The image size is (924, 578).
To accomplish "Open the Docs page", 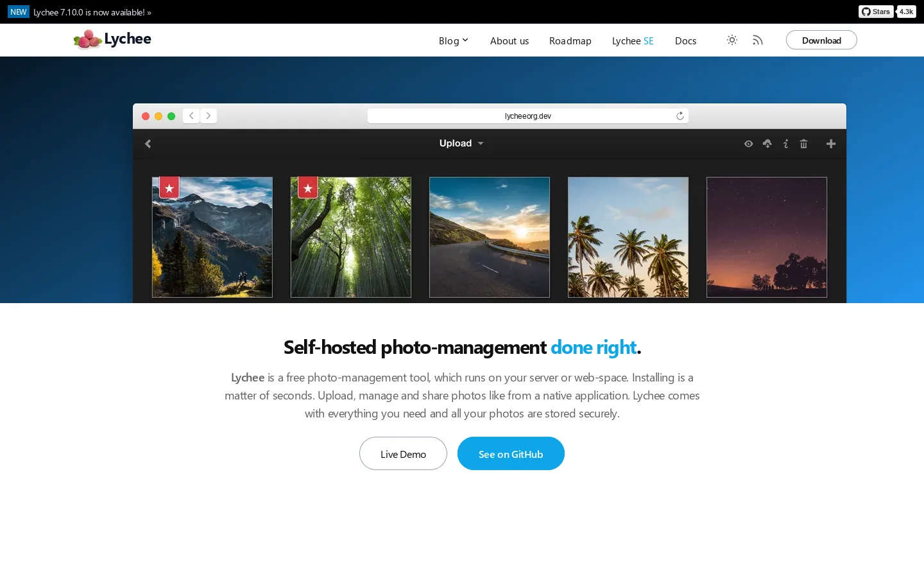I will [x=685, y=40].
